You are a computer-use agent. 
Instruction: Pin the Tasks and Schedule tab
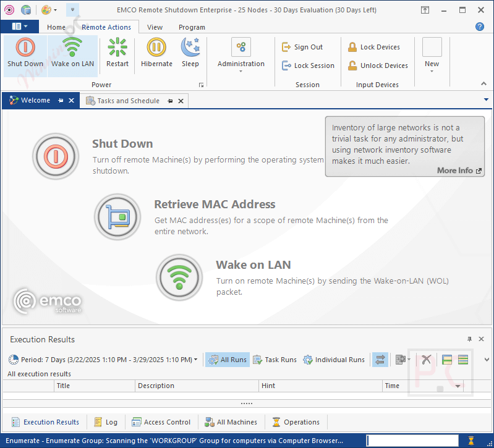point(170,101)
